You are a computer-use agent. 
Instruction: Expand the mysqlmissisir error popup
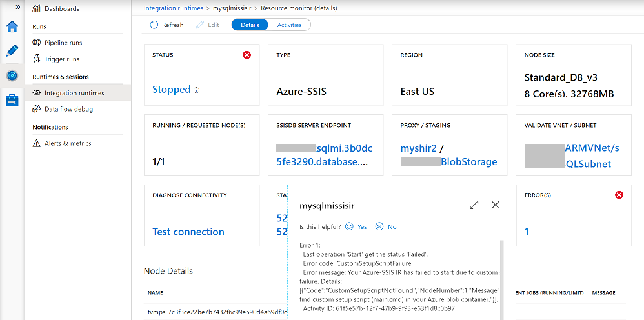pyautogui.click(x=474, y=205)
